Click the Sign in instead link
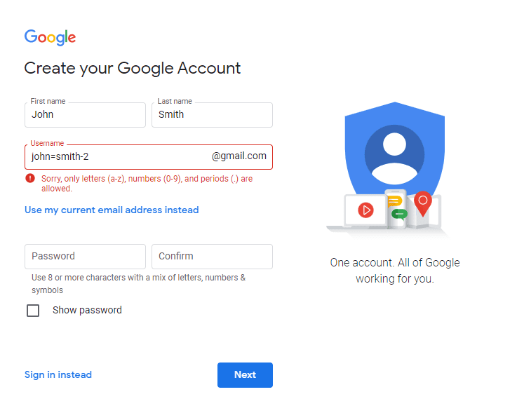This screenshot has height=420, width=517. click(x=58, y=374)
